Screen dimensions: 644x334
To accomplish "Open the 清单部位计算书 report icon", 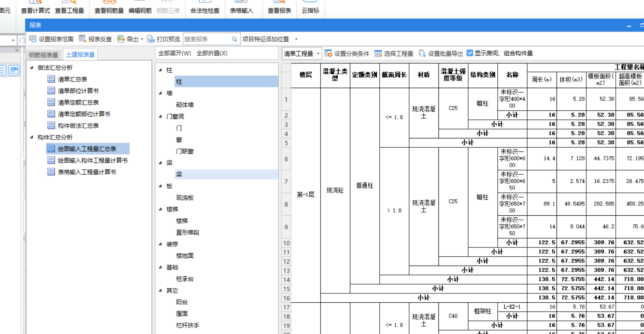I will 51,90.
